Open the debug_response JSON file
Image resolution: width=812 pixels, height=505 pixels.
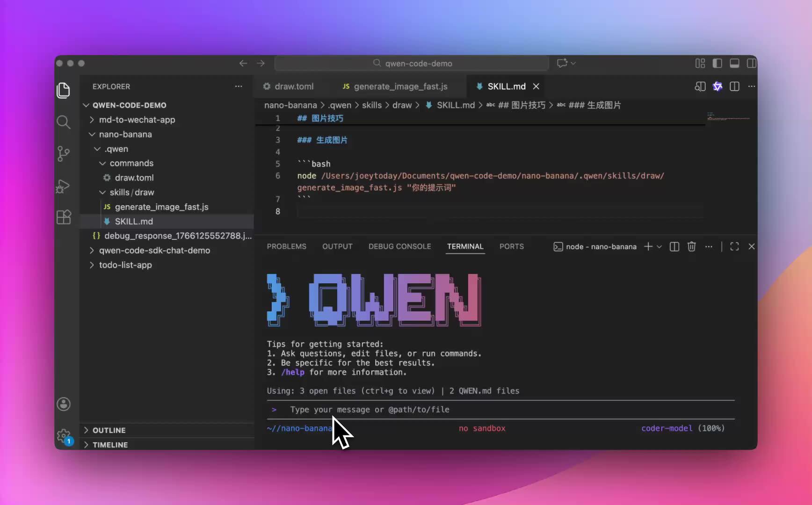tap(167, 236)
